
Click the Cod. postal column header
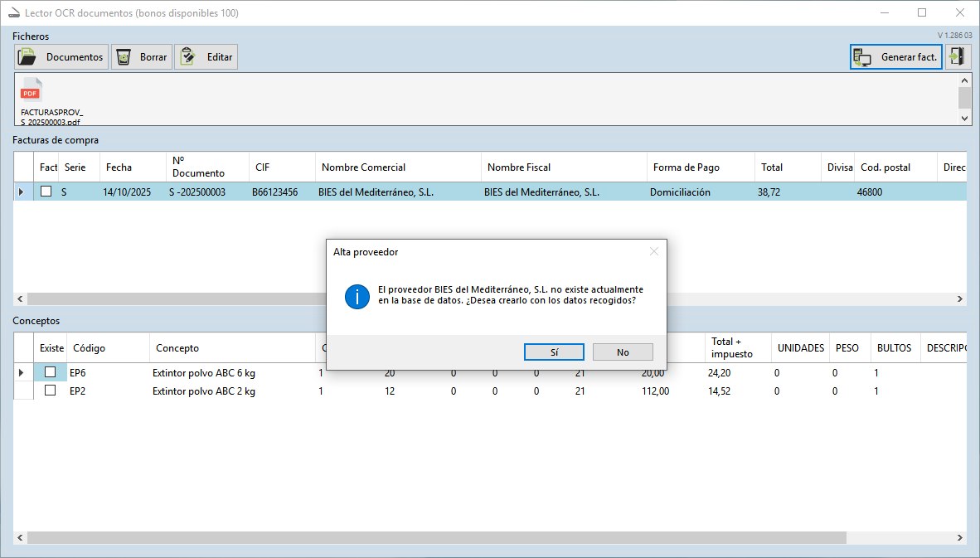coord(895,167)
